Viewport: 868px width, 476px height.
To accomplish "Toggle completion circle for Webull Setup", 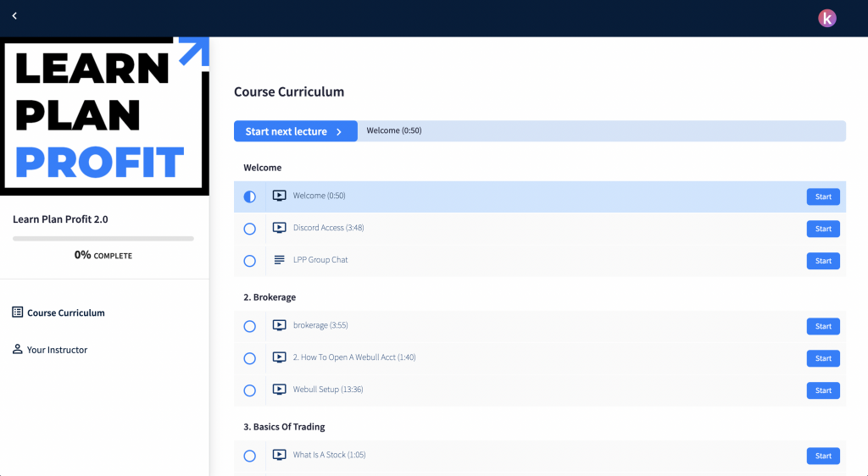I will pyautogui.click(x=250, y=390).
